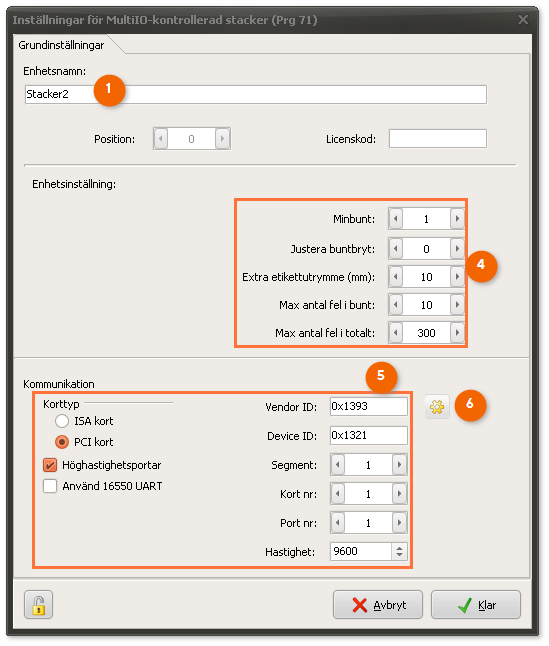
Task: Select the ISA kort radio button
Action: (62, 421)
